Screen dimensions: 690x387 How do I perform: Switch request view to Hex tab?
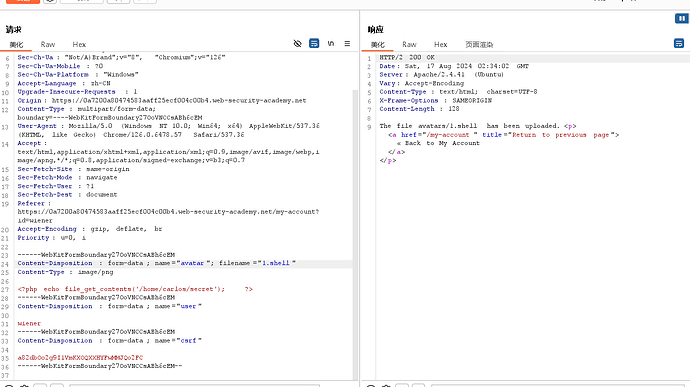pos(79,44)
